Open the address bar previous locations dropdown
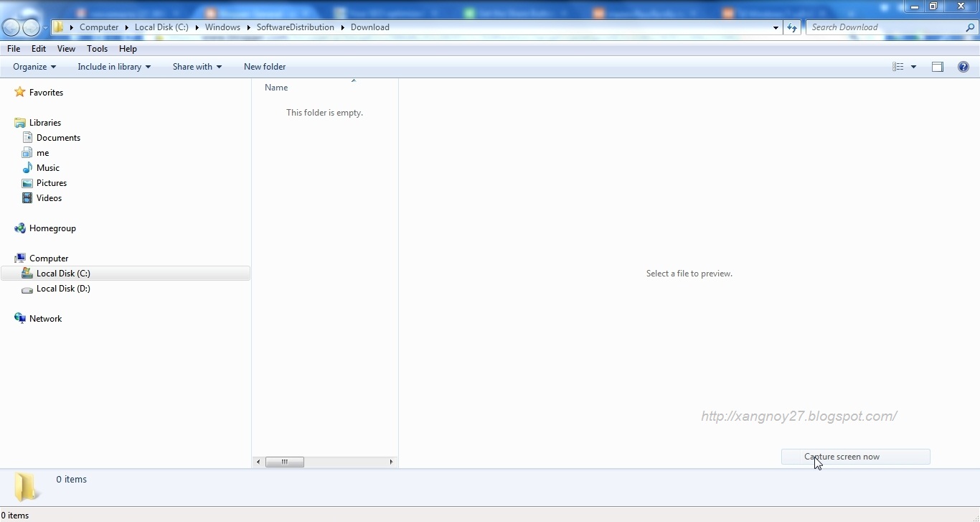This screenshot has width=980, height=522. pos(776,27)
